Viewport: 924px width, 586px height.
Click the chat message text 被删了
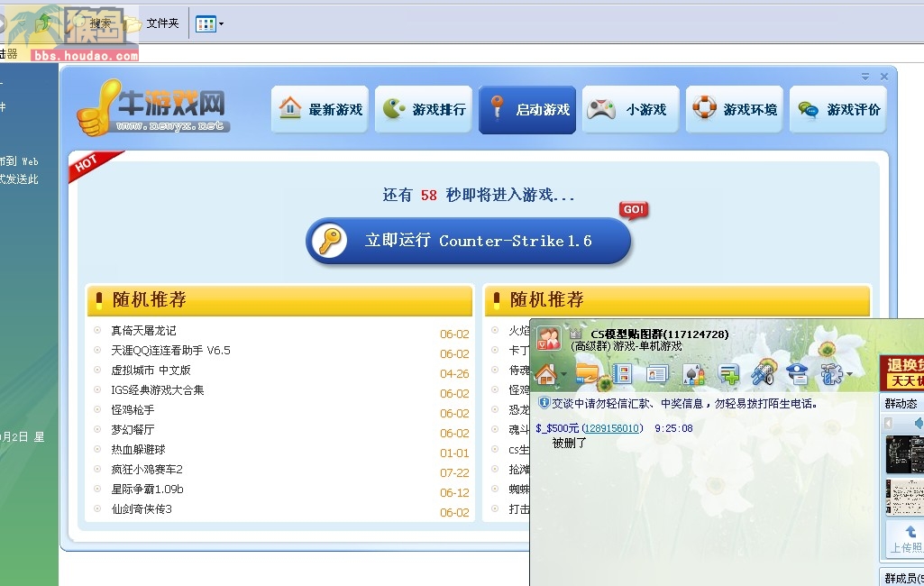[x=569, y=443]
